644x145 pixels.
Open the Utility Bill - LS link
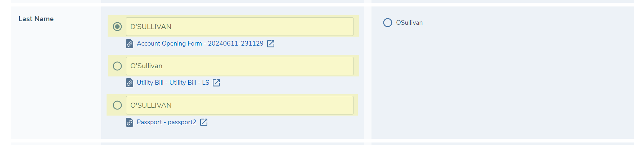click(x=173, y=83)
